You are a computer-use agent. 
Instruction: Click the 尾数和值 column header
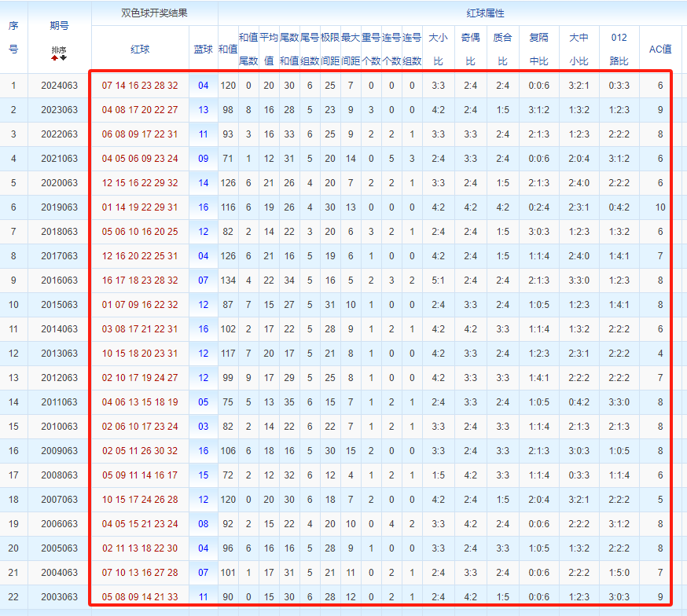(289, 49)
